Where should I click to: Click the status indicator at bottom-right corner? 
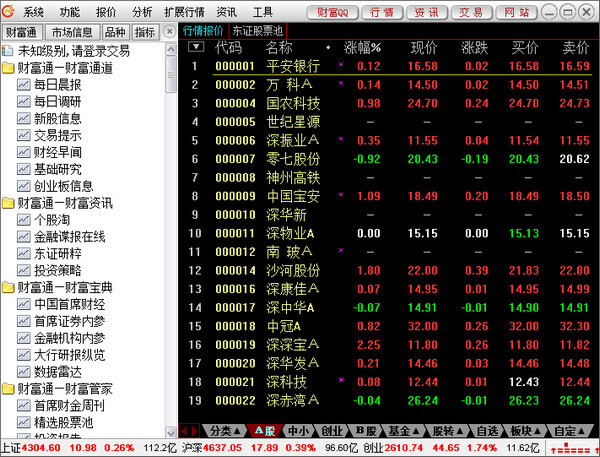pos(574,448)
